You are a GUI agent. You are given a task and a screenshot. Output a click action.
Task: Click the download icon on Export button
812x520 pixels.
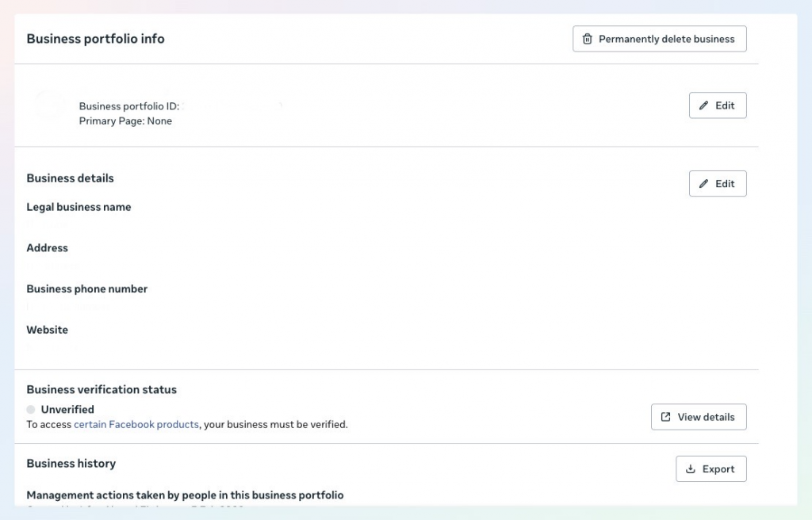pyautogui.click(x=691, y=469)
